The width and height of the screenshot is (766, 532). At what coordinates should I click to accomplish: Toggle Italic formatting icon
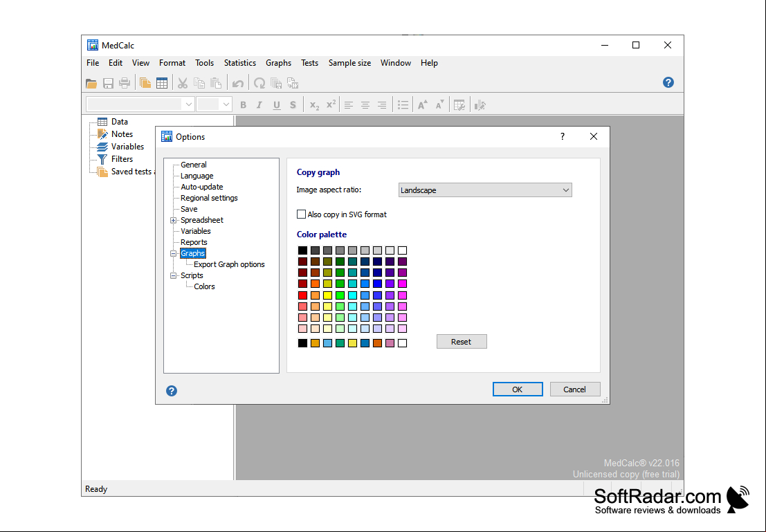tap(259, 105)
